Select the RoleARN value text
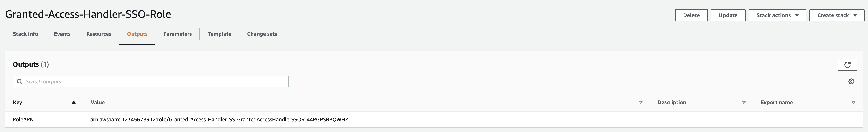The height and width of the screenshot is (132, 868). point(219,119)
